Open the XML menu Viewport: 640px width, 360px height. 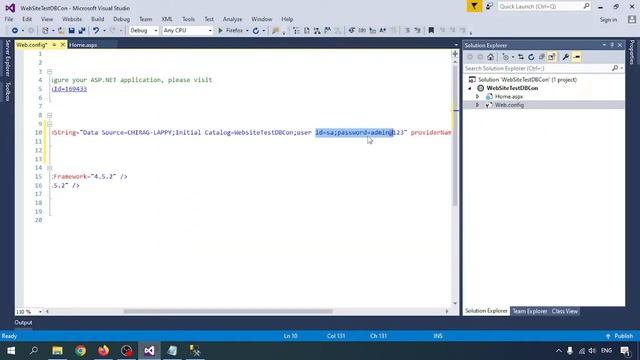tap(167, 19)
